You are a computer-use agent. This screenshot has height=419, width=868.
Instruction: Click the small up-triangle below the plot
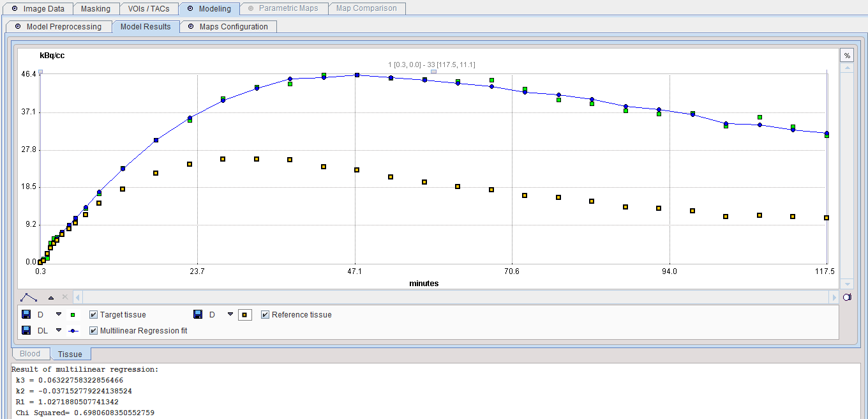(51, 298)
